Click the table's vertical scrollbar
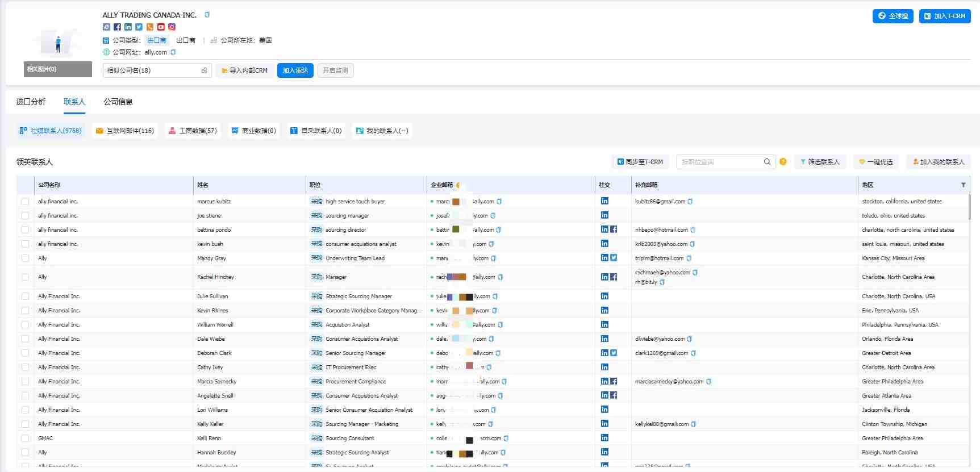The height and width of the screenshot is (472, 980). (969, 207)
